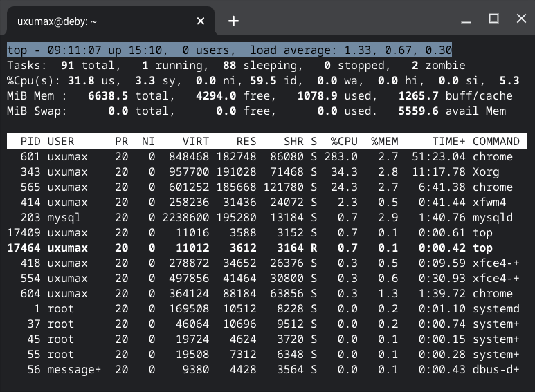Click the dbus-d+ process row
The height and width of the screenshot is (392, 535).
(267, 369)
